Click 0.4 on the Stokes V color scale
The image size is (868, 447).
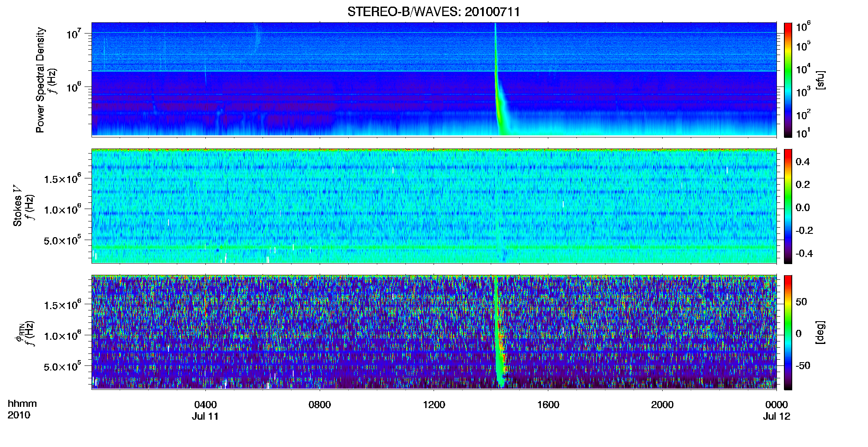point(803,162)
